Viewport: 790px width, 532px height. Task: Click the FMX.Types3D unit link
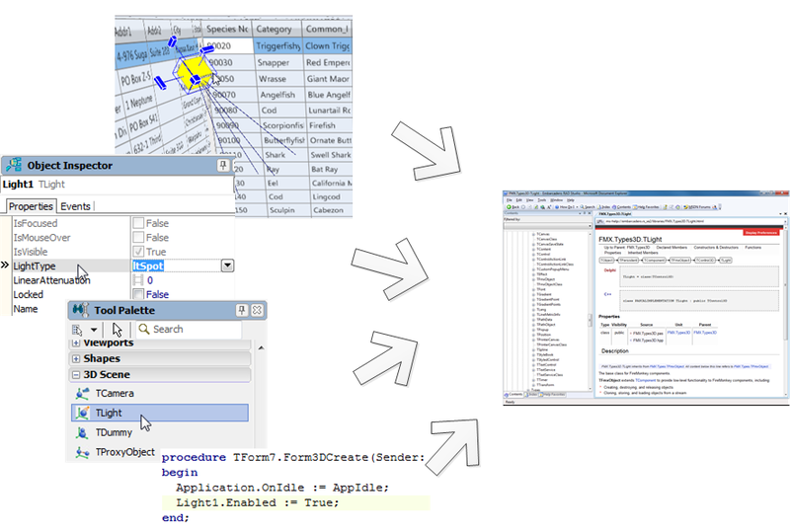pos(678,333)
